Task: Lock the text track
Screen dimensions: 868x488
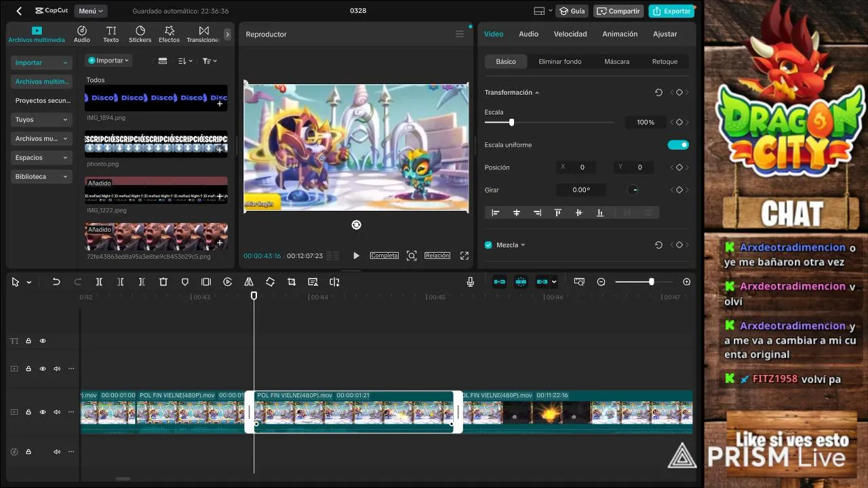Action: coord(28,341)
